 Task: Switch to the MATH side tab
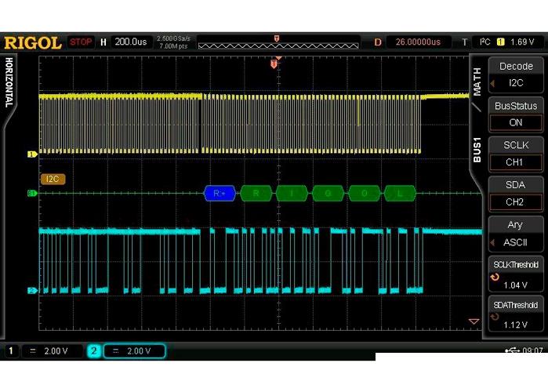click(477, 81)
